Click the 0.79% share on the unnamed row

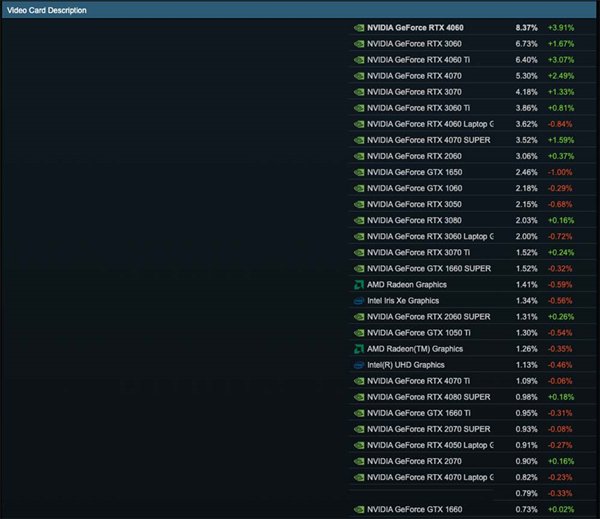point(527,494)
